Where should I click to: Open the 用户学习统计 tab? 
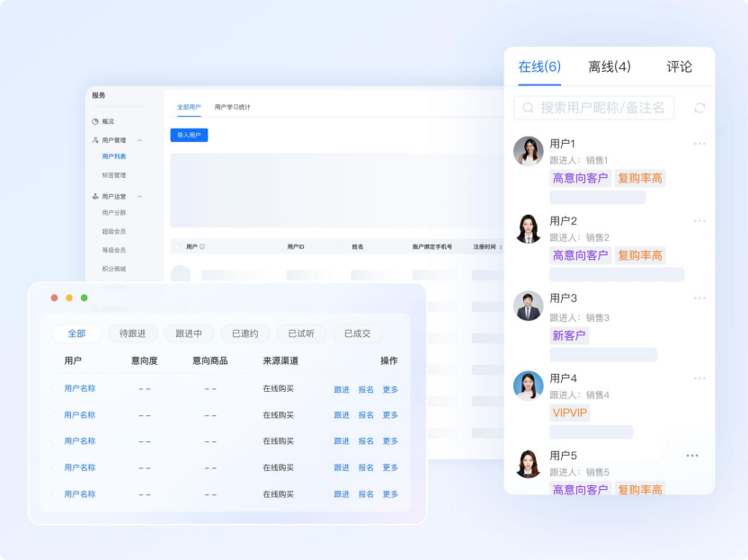pos(230,106)
